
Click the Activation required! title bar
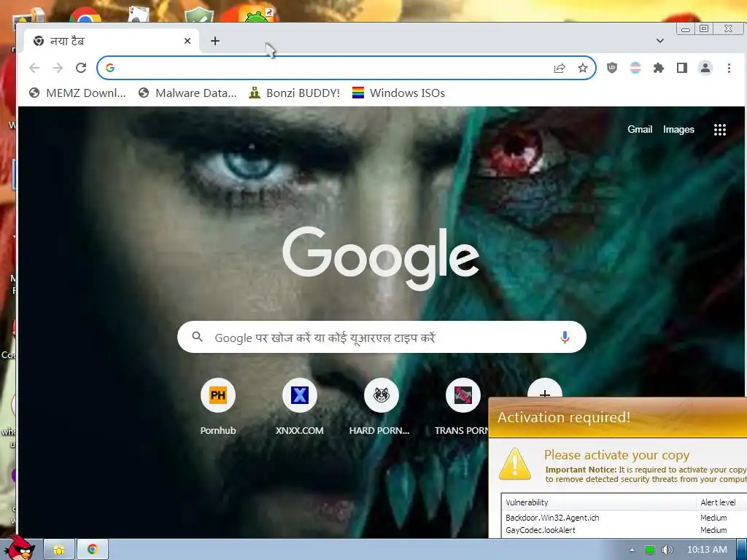pyautogui.click(x=618, y=417)
